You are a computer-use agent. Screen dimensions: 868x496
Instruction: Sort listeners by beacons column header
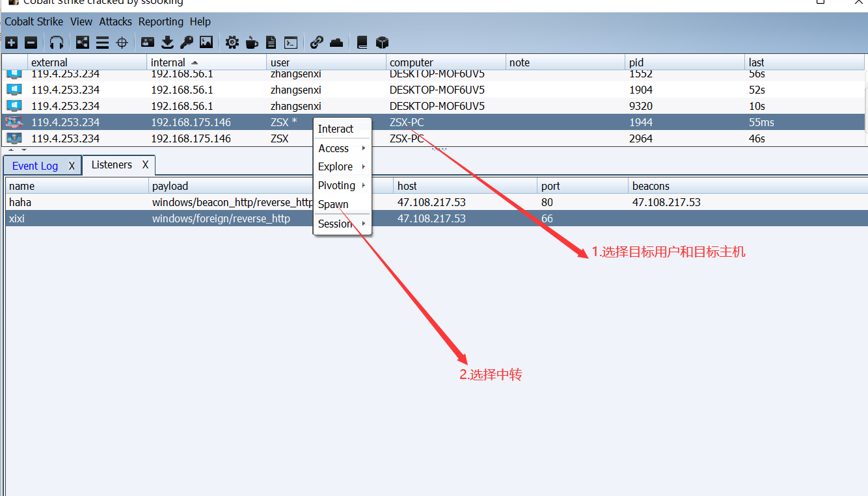(x=748, y=186)
